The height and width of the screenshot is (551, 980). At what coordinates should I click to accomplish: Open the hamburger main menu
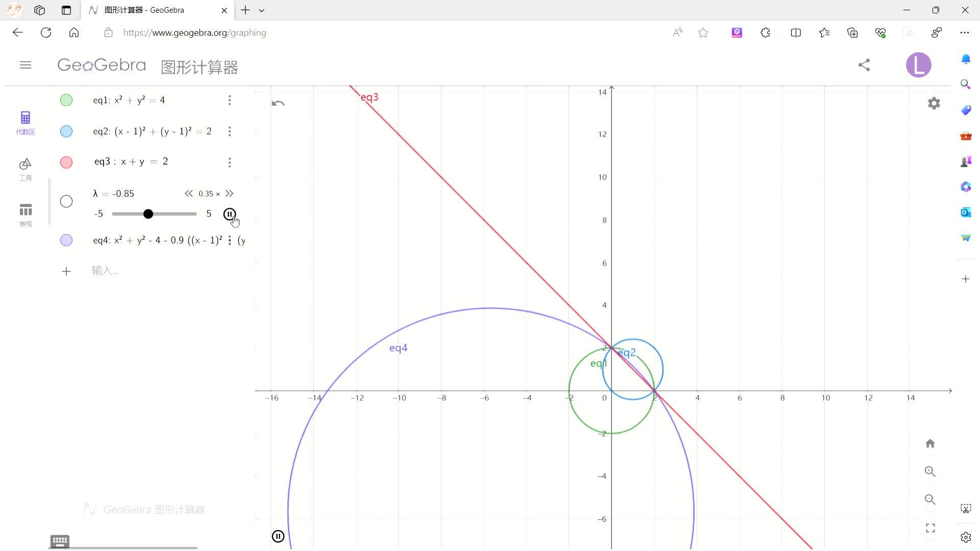tap(26, 65)
